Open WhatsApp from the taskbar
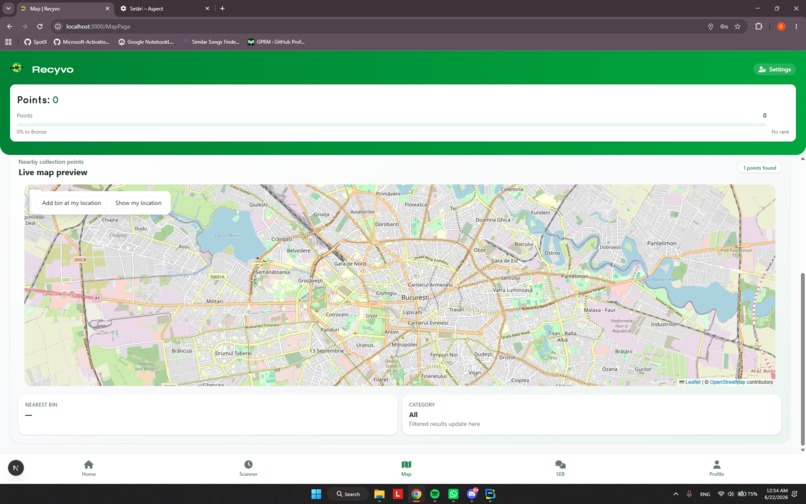Screen dimensions: 806x504 point(453,494)
